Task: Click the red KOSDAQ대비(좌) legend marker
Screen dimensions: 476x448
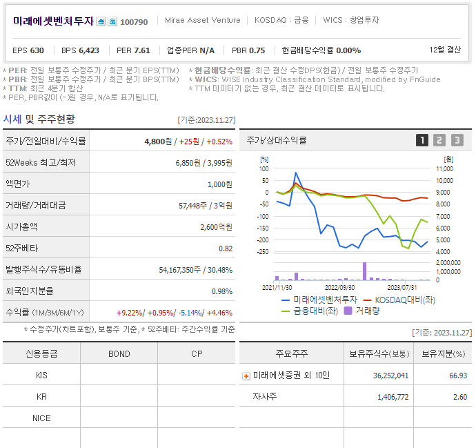Action: pyautogui.click(x=367, y=300)
